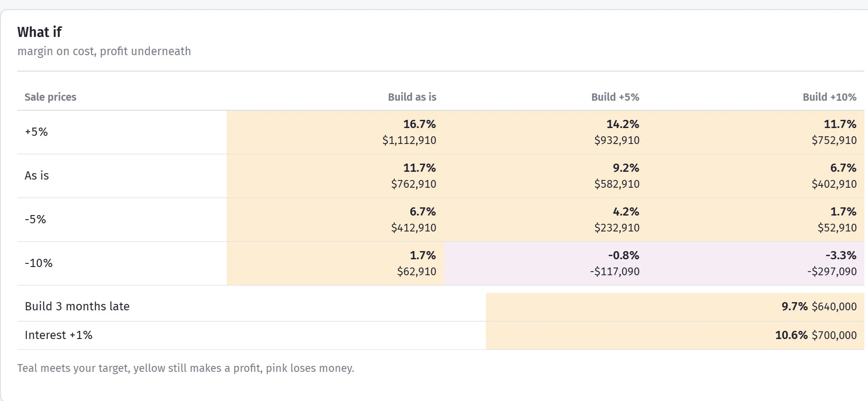This screenshot has width=868, height=401.
Task: Click the 'Build +5%' column header
Action: tap(615, 97)
